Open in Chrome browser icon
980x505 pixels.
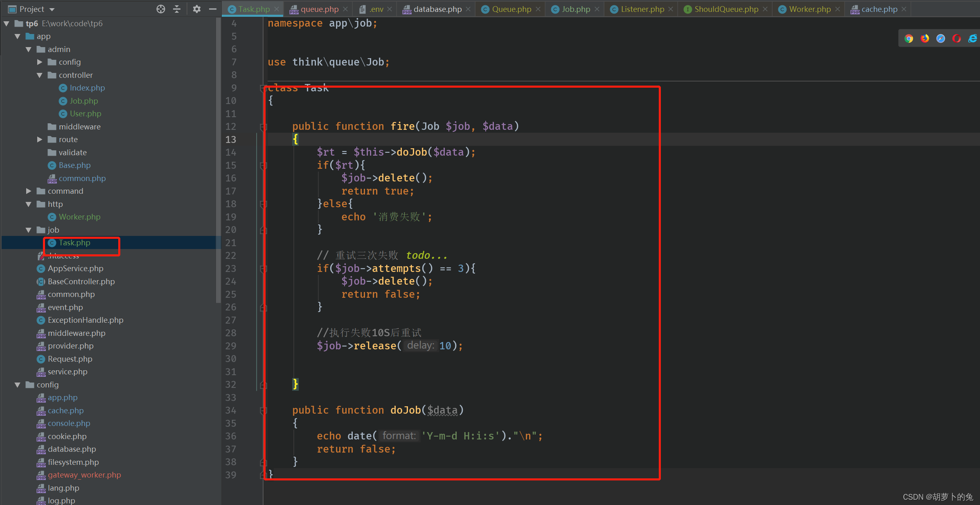[x=909, y=38]
